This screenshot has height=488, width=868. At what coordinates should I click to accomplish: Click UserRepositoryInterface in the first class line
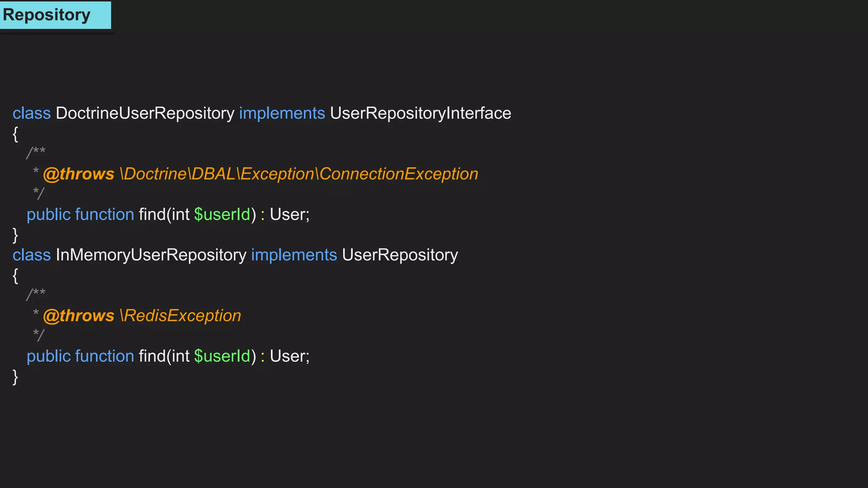420,114
